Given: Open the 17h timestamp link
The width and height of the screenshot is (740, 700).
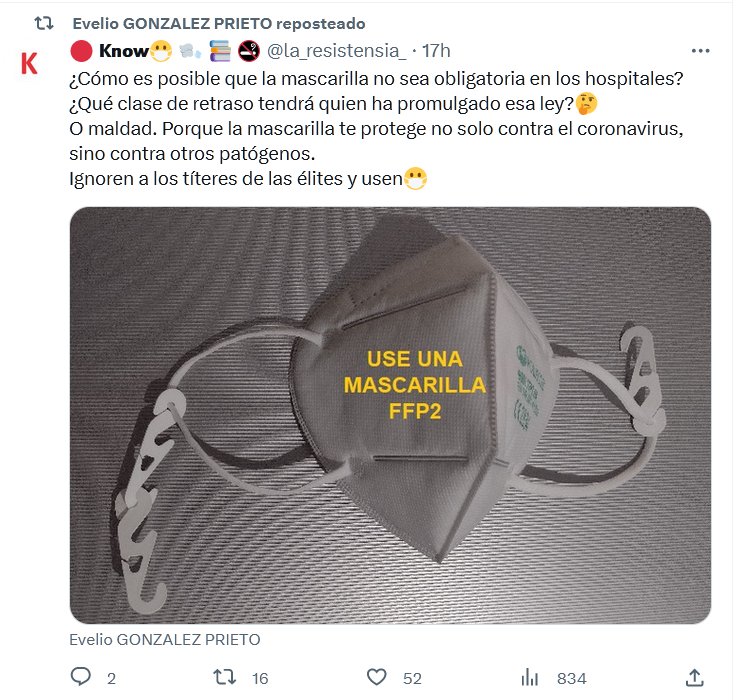Looking at the screenshot, I should click(x=436, y=51).
